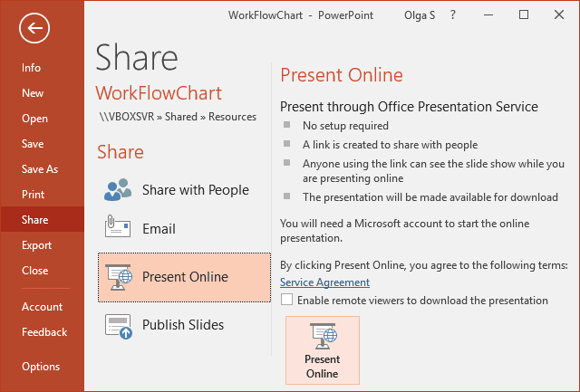Select the Publish Slides option
This screenshot has width=580, height=392.
pos(184,325)
